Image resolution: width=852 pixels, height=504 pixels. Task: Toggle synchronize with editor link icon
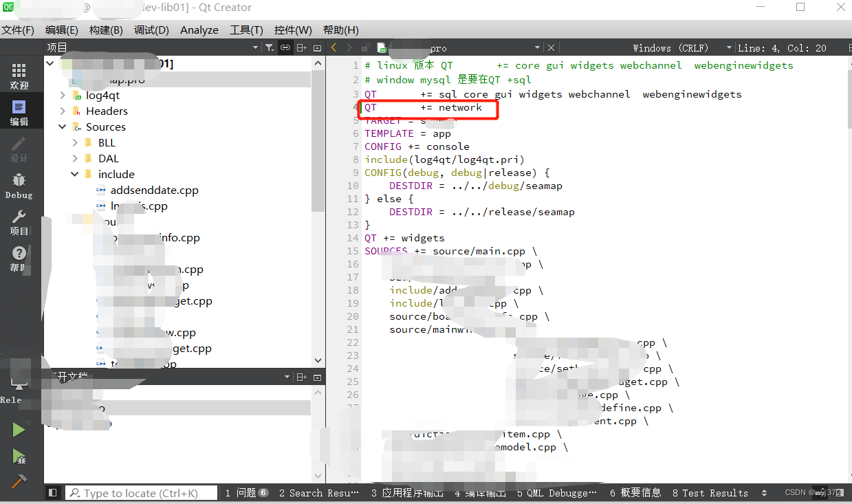(x=285, y=47)
